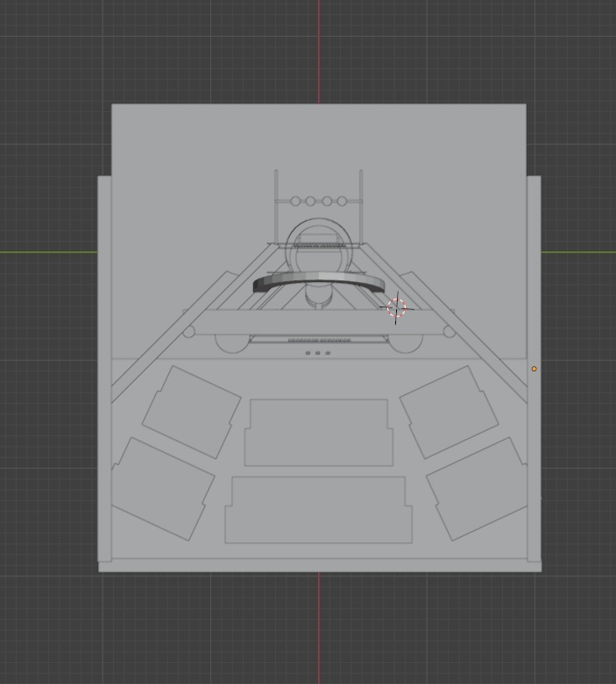Click the rightmost circle in the four-circle row

[343, 201]
